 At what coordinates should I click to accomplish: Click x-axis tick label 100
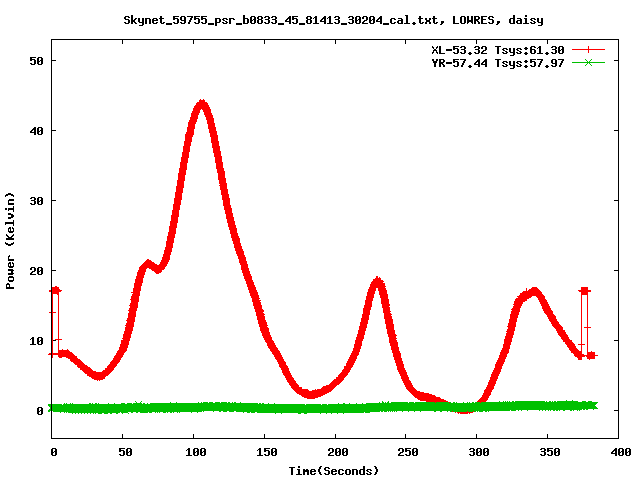point(196,452)
